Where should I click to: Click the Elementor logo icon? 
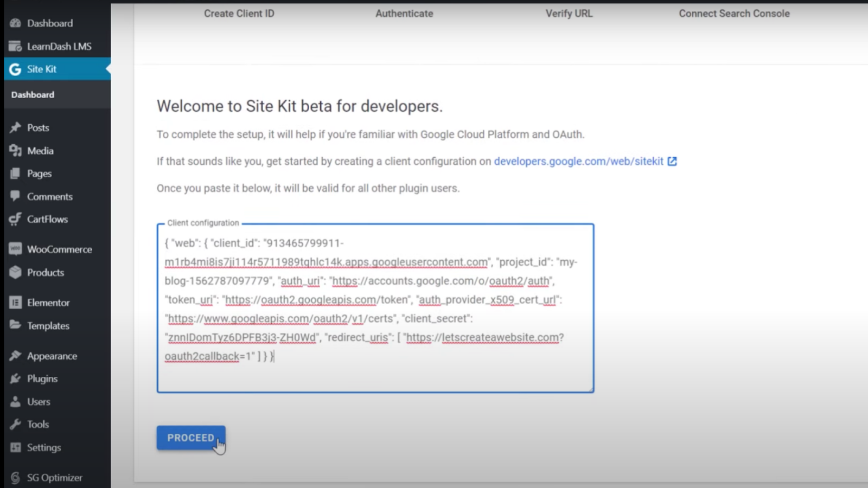pos(15,303)
